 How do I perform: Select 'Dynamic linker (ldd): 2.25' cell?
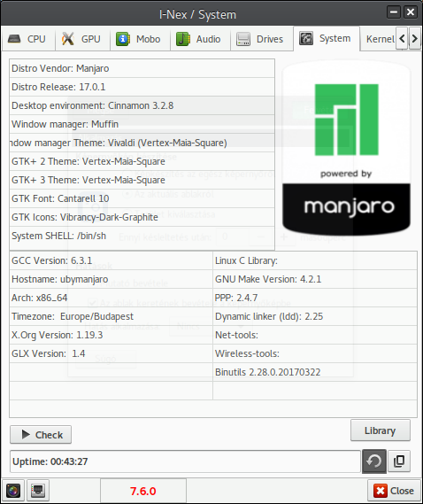tap(315, 316)
